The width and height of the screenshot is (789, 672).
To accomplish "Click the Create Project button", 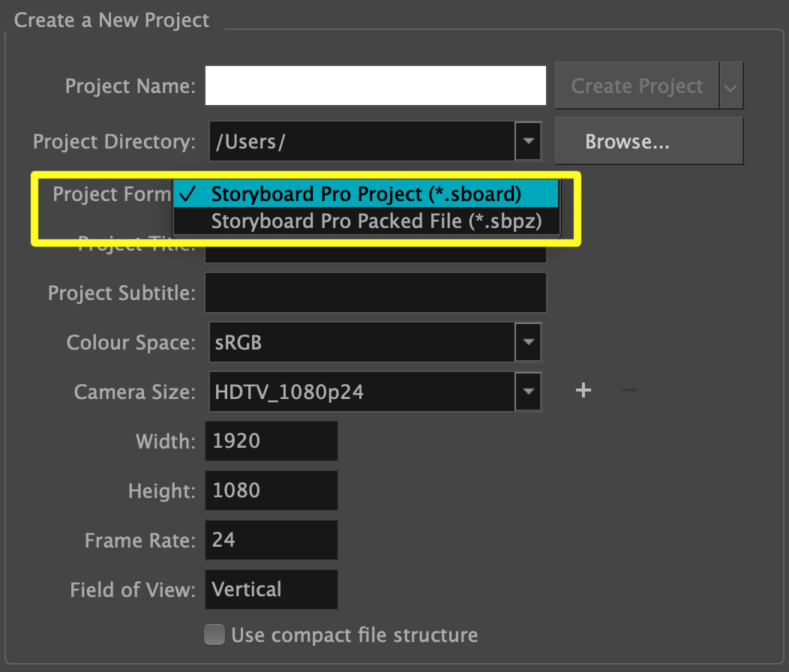I will coord(637,86).
